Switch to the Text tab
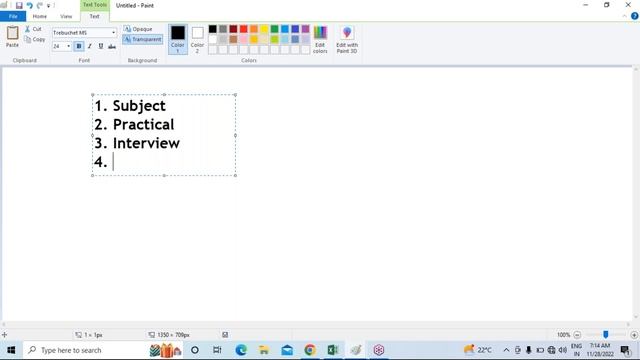 94,16
